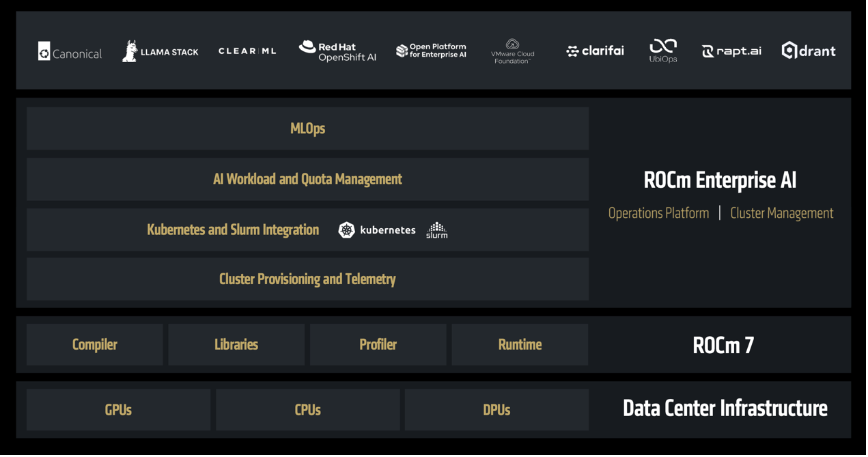Click the 'Cluster Management' text
The width and height of the screenshot is (868, 457).
coord(782,213)
